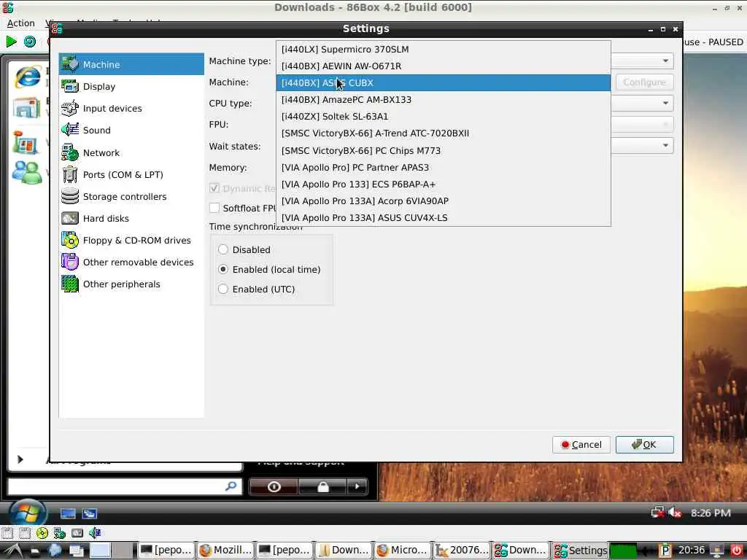Toggle the Softfloat FPU checkbox
The image size is (747, 560).
pos(214,208)
